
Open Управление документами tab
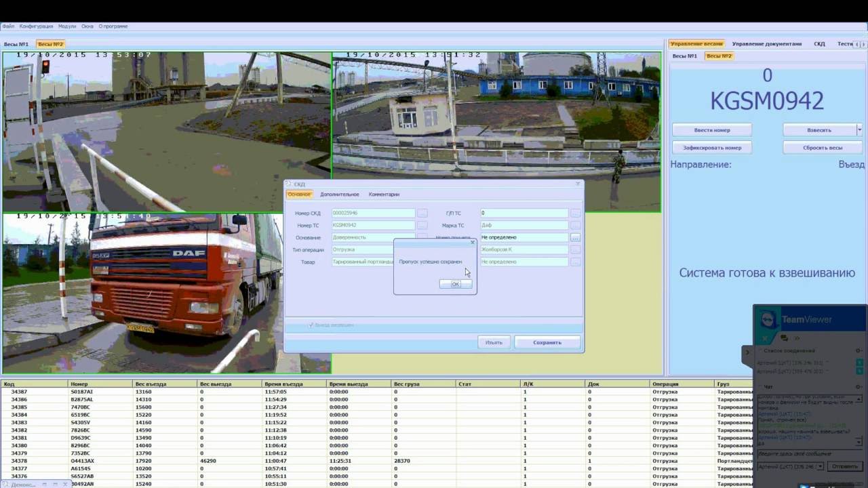point(767,43)
